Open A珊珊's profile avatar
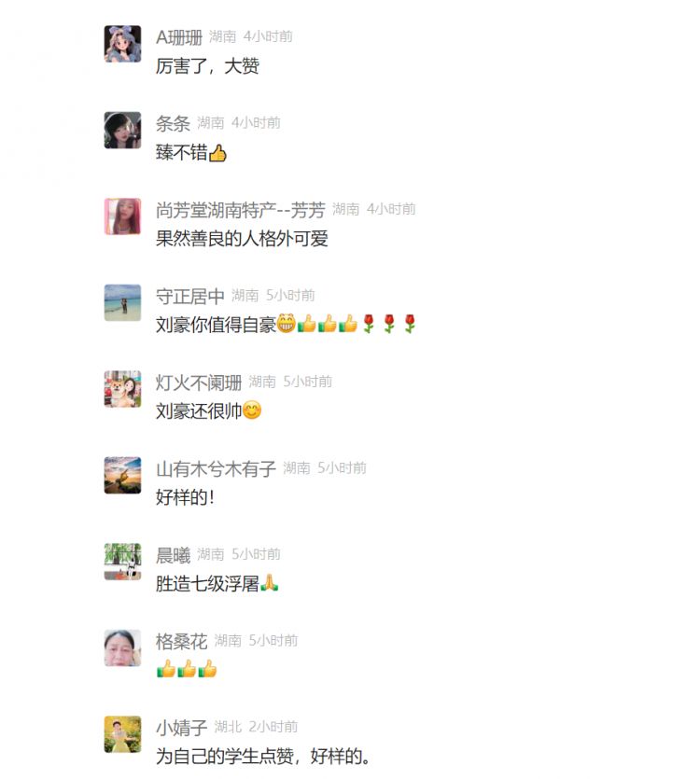 coord(122,44)
